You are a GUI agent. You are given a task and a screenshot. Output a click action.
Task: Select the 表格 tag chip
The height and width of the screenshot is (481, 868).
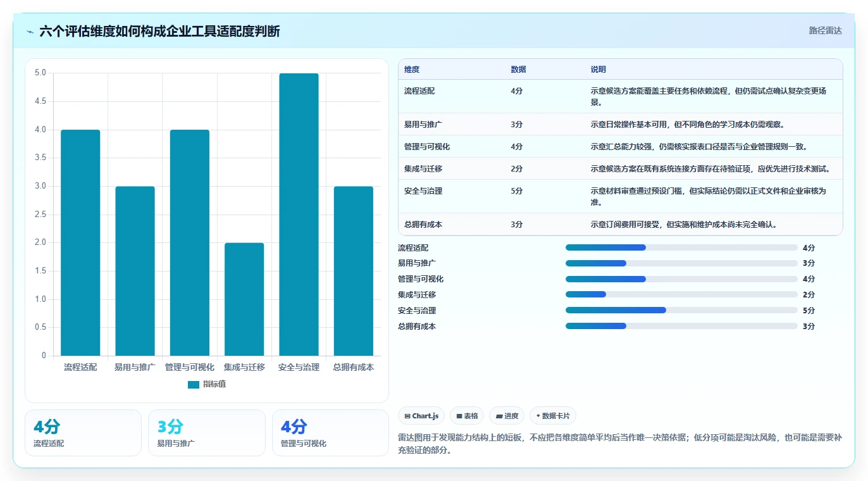[x=467, y=416]
